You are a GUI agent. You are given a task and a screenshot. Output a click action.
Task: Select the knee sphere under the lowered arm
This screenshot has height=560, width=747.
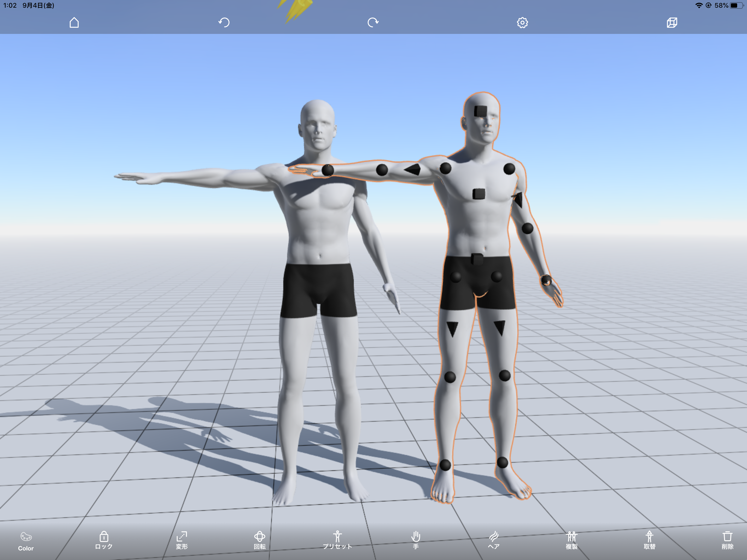504,375
